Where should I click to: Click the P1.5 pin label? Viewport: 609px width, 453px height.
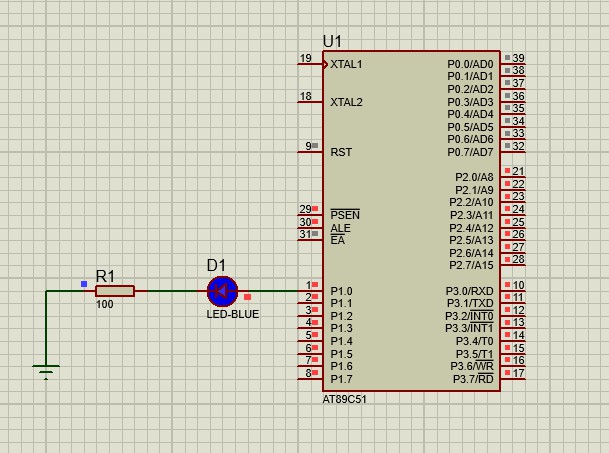pos(341,354)
